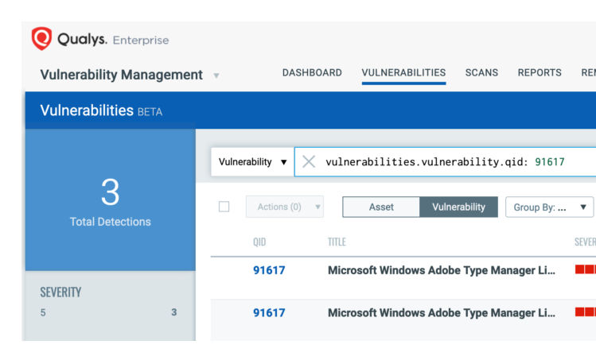Screen dimensions: 596x364
Task: Open QID 91617 link in second row
Action: coord(269,312)
